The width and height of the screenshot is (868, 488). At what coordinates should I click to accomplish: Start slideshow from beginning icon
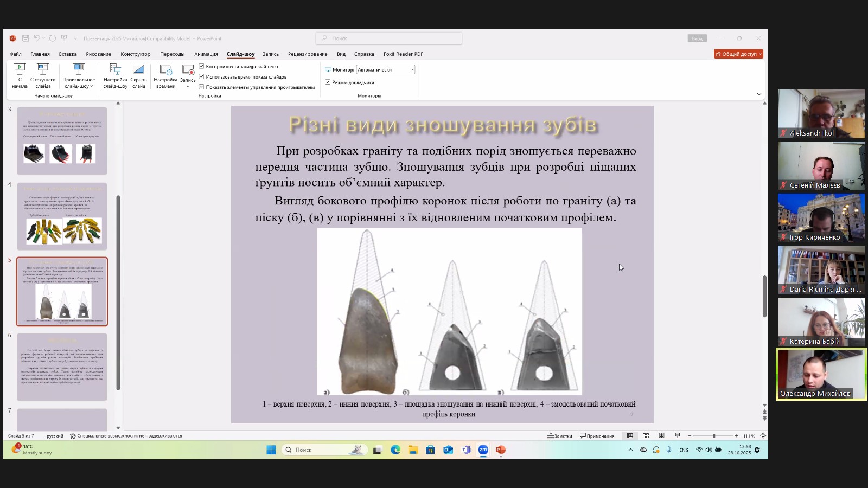20,75
